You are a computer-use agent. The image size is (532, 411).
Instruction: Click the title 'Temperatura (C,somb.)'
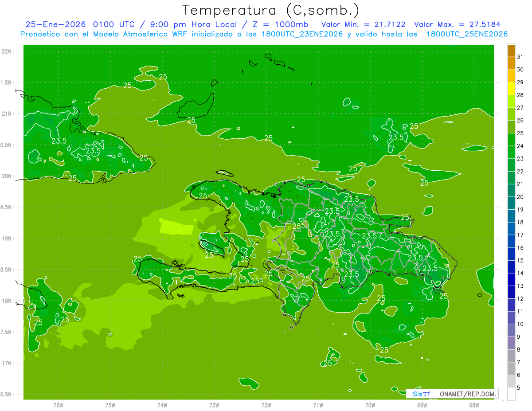coord(271,10)
